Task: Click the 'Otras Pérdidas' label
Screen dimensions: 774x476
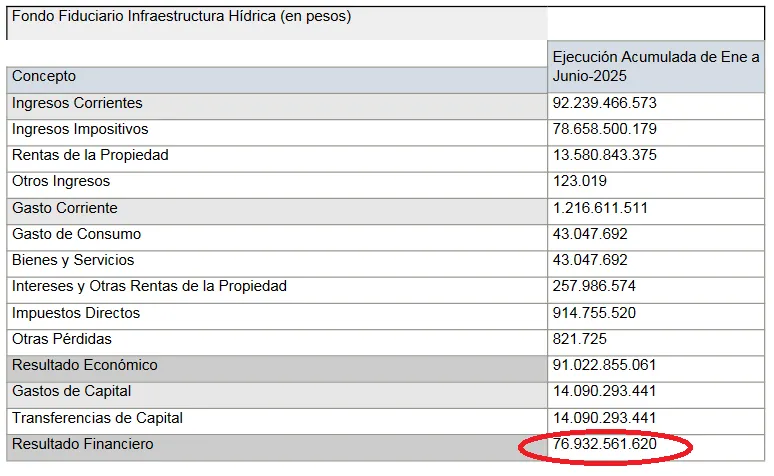Action: click(x=62, y=339)
